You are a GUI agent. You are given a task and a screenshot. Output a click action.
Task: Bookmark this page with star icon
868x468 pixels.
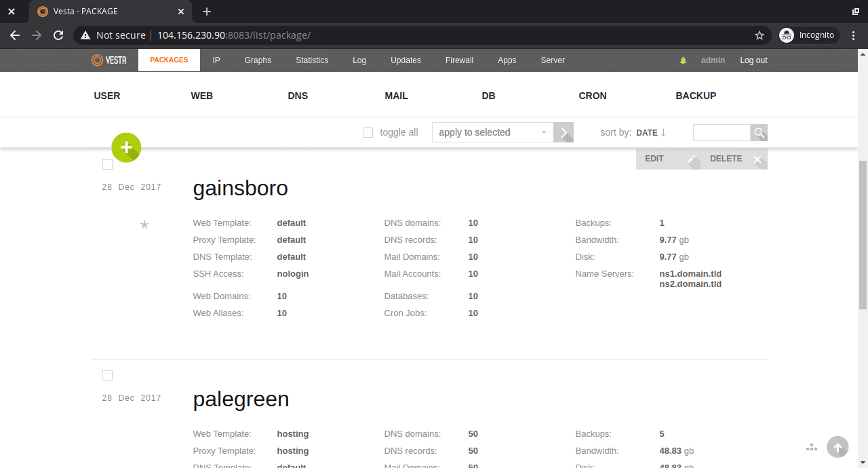pos(759,35)
